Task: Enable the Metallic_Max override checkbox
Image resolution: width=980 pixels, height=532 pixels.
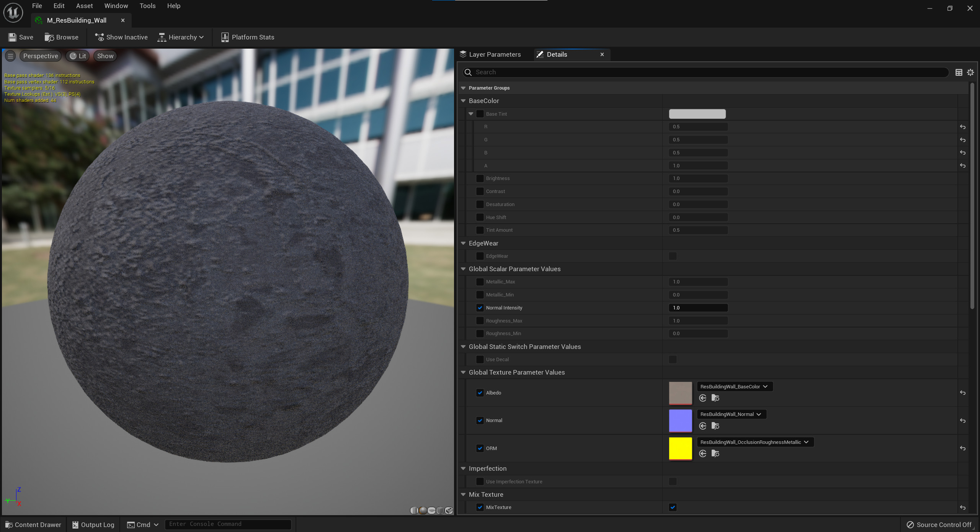Action: point(480,282)
